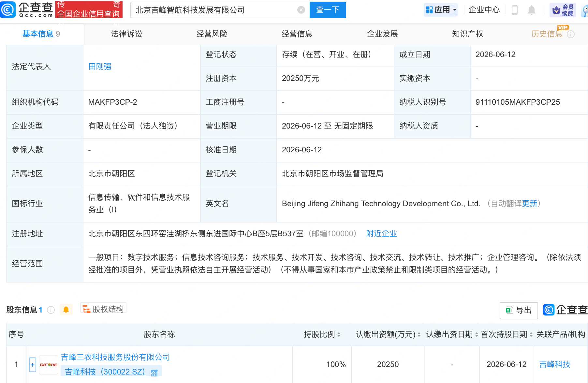The image size is (588, 383).
Task: Click info icon next to 股东信息
Action: [51, 310]
